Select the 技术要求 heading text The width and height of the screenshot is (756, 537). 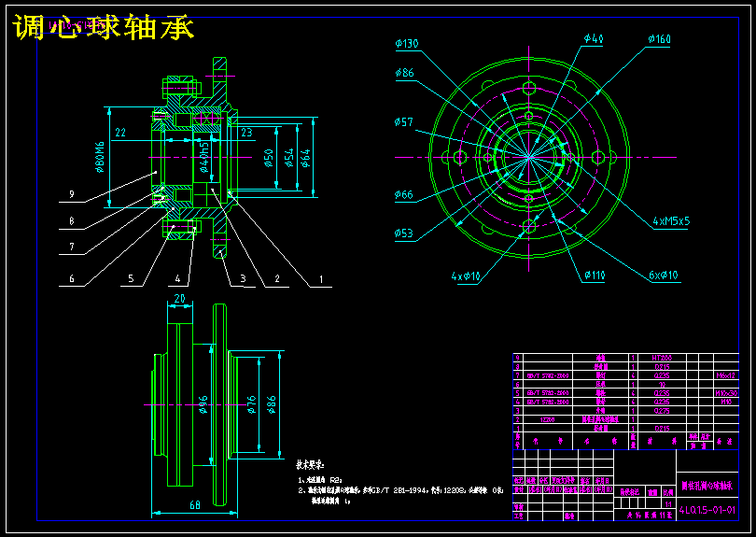pyautogui.click(x=310, y=465)
